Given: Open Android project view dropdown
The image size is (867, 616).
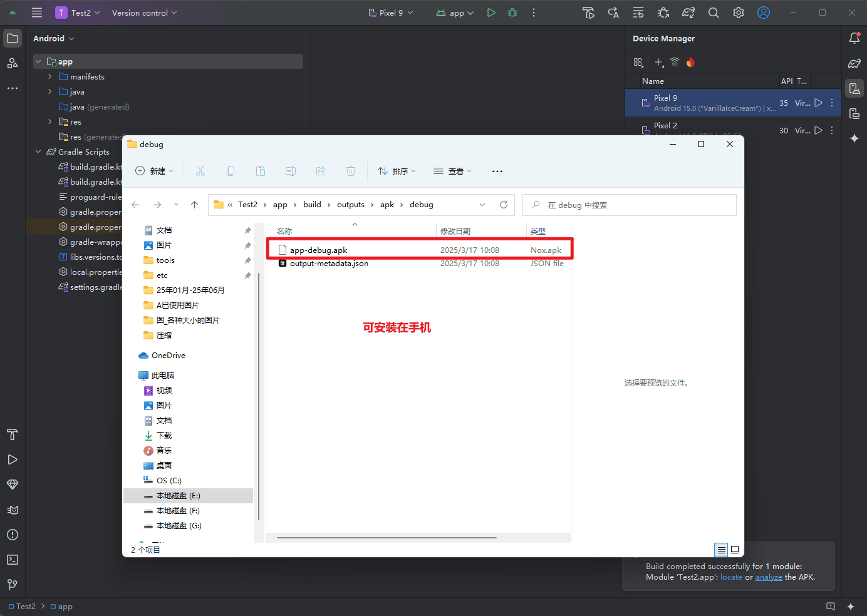Looking at the screenshot, I should pos(54,38).
